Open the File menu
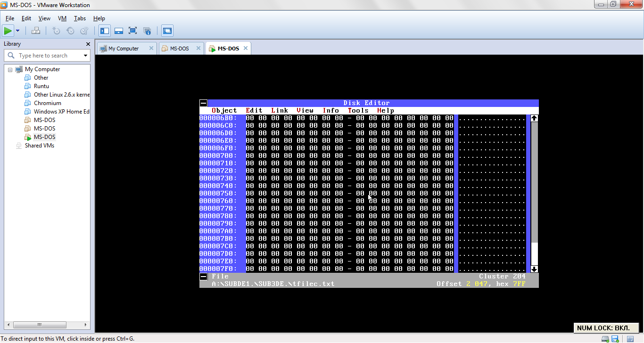Viewport: 644px width, 343px height. pos(10,18)
